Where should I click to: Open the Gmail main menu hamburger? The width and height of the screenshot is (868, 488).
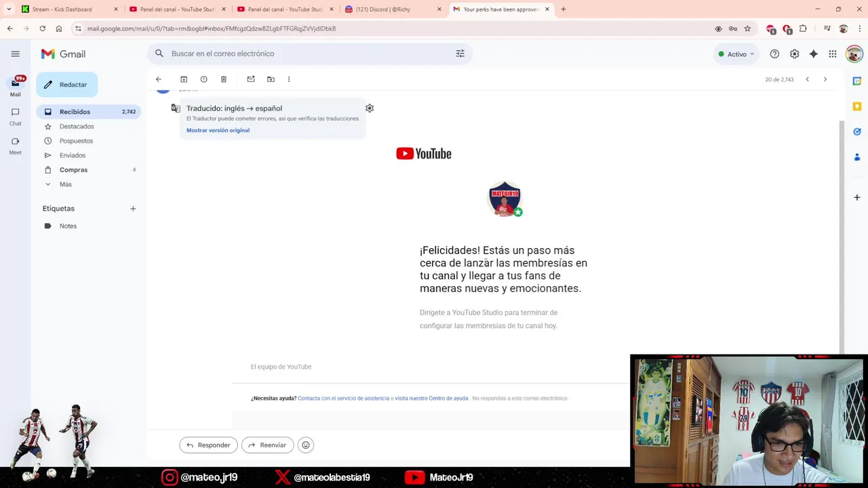[x=16, y=54]
